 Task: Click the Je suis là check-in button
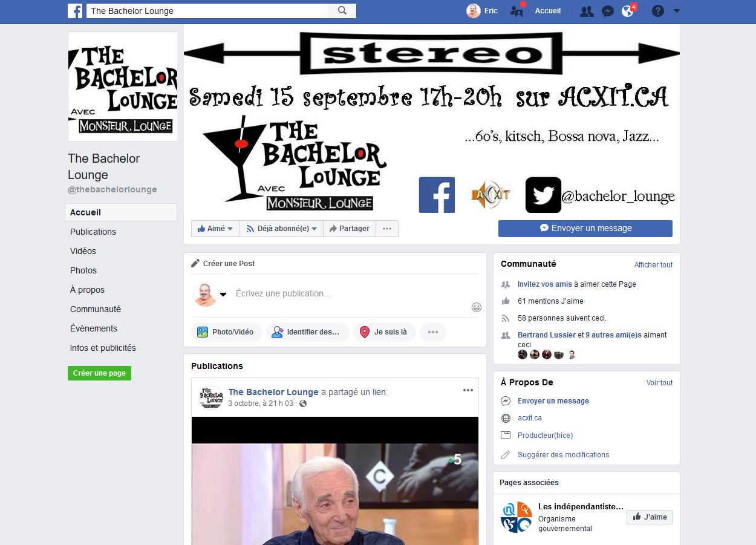[x=384, y=332]
